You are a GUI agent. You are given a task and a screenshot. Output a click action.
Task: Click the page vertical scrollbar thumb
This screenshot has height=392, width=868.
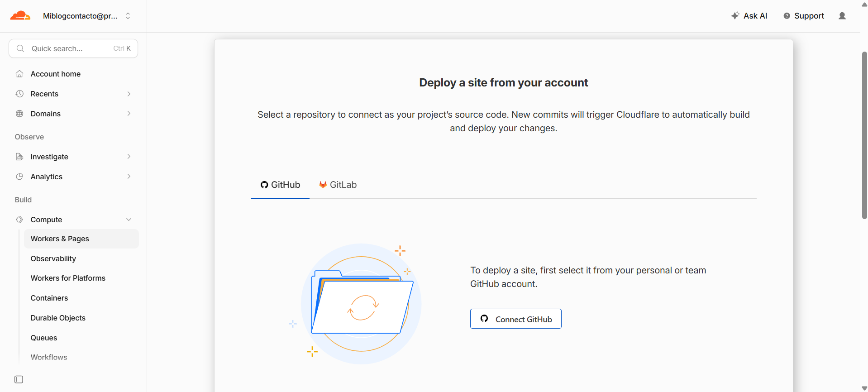pyautogui.click(x=864, y=135)
